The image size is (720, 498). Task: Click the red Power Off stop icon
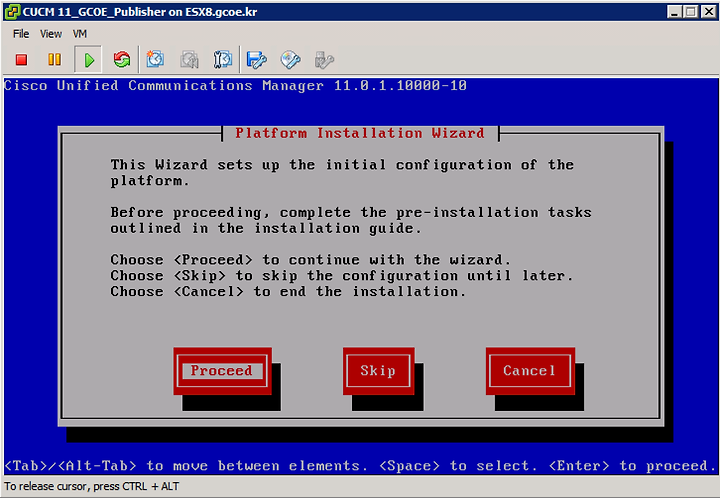21,60
